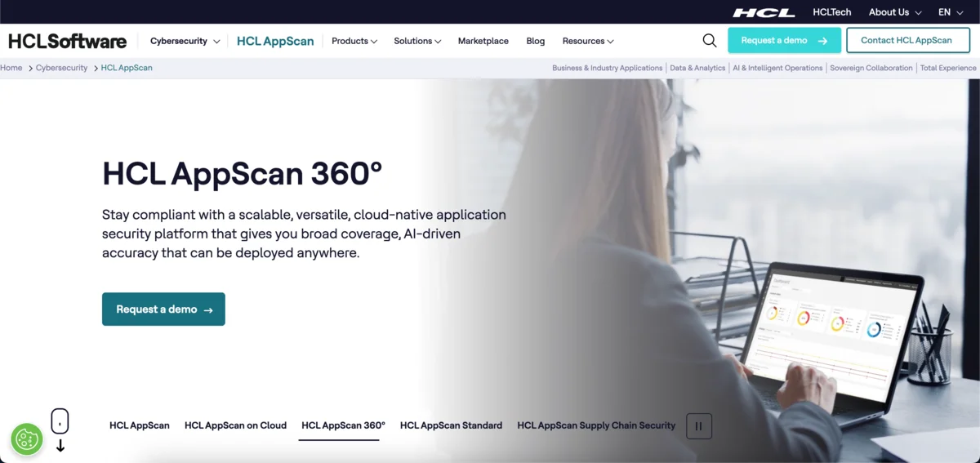This screenshot has height=463, width=980.
Task: Open the cookie preferences icon
Action: click(27, 439)
